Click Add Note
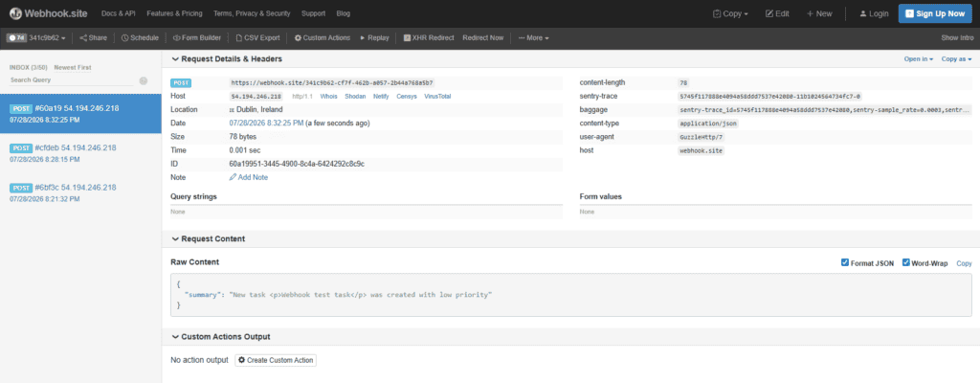This screenshot has height=383, width=980. tap(249, 178)
